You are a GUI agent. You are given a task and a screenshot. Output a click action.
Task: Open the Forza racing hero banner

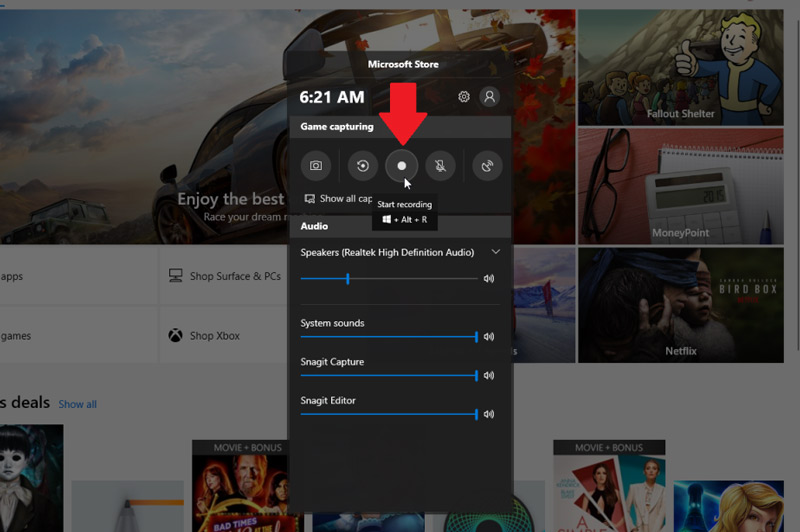coord(144,126)
